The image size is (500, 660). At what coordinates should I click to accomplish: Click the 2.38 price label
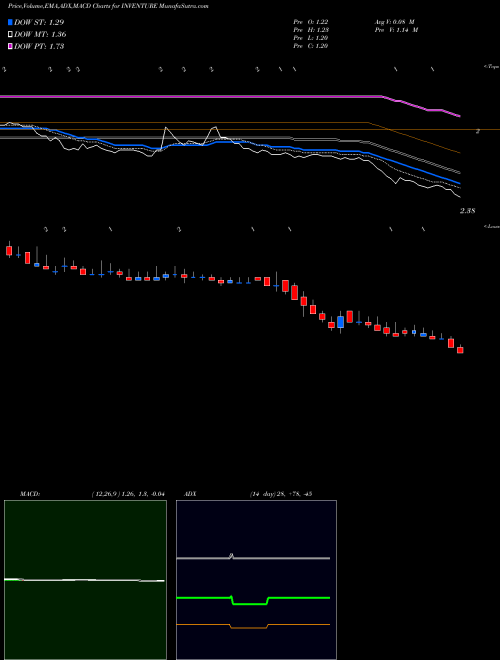coord(467,211)
